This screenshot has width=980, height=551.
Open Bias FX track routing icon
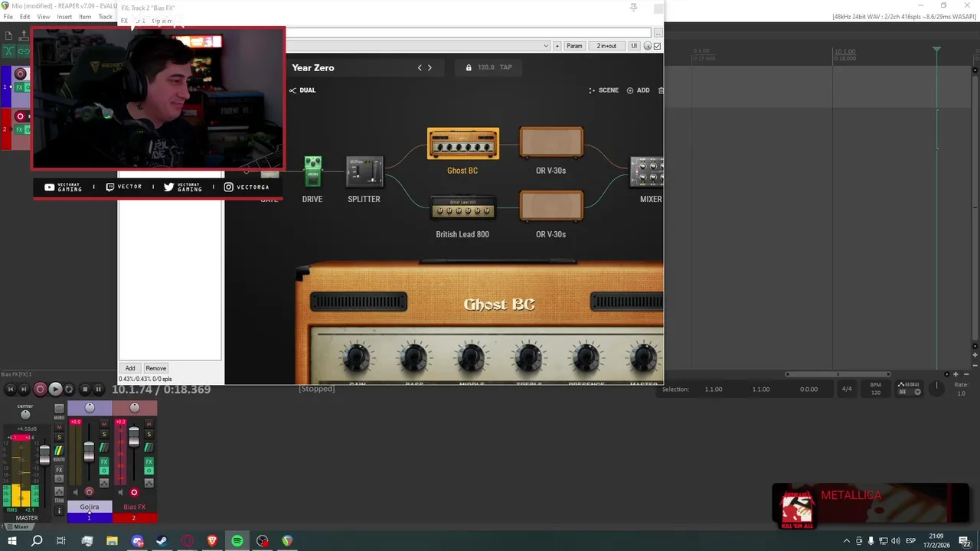(x=149, y=447)
